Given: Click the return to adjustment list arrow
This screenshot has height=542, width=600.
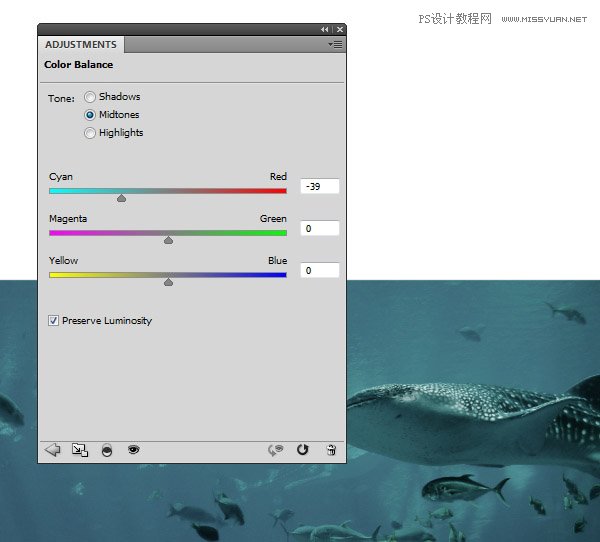Looking at the screenshot, I should point(53,451).
